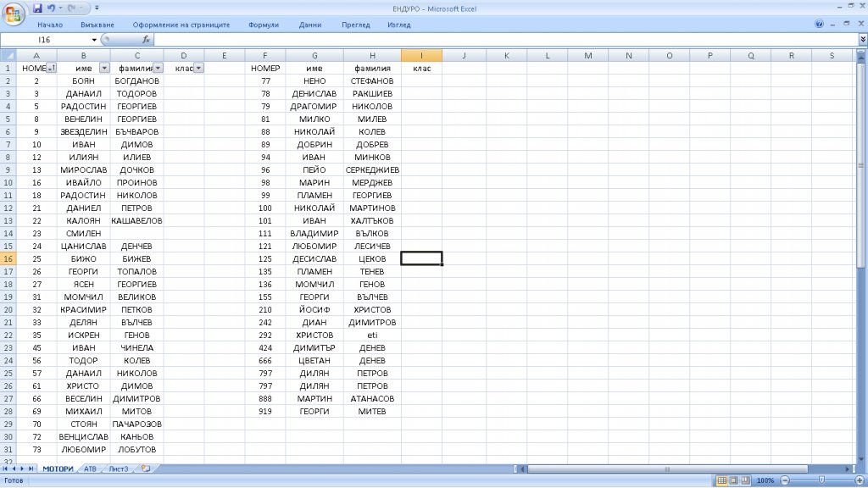Switch to Normal view
The width and height of the screenshot is (868, 488).
coord(721,480)
